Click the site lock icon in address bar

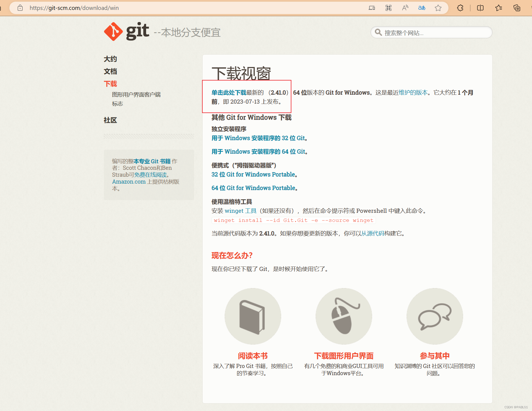[20, 8]
